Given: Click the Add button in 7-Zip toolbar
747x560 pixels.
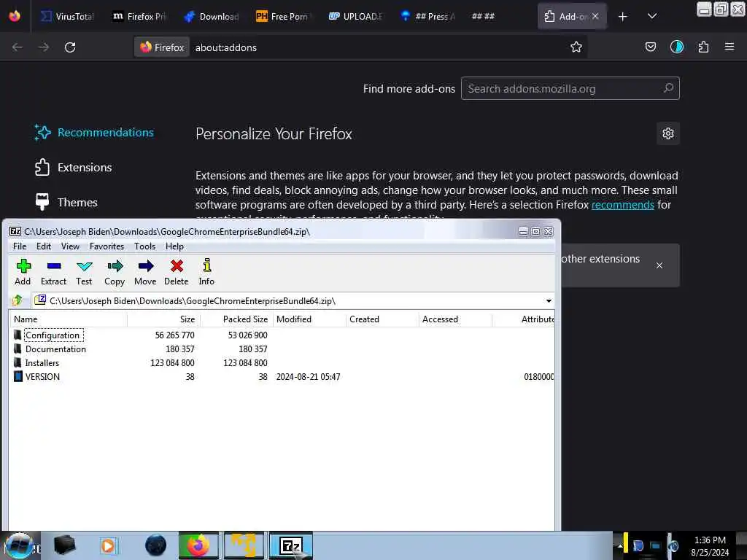Looking at the screenshot, I should (x=23, y=272).
